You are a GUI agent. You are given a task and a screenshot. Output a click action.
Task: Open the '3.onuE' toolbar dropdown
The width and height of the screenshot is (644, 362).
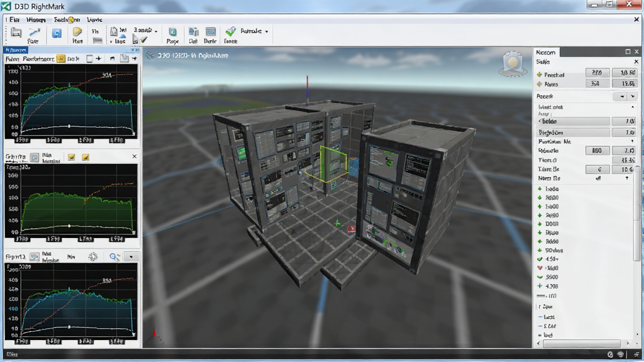[x=145, y=30]
